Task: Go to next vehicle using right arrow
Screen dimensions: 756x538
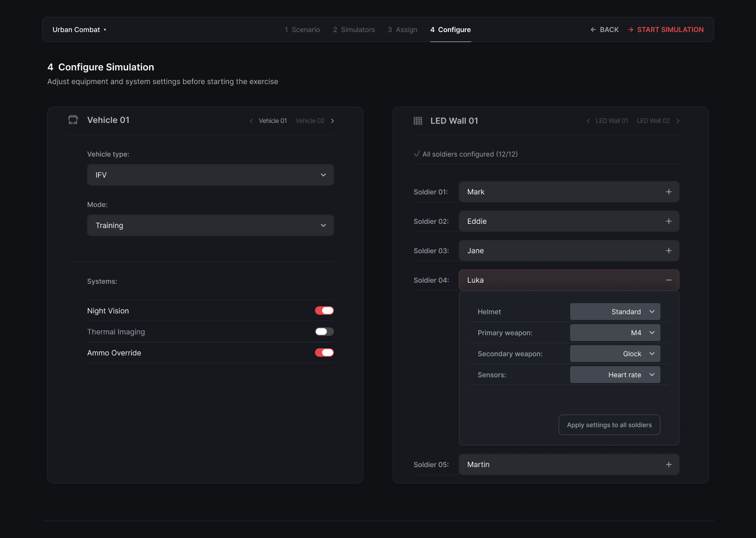Action: pyautogui.click(x=332, y=121)
